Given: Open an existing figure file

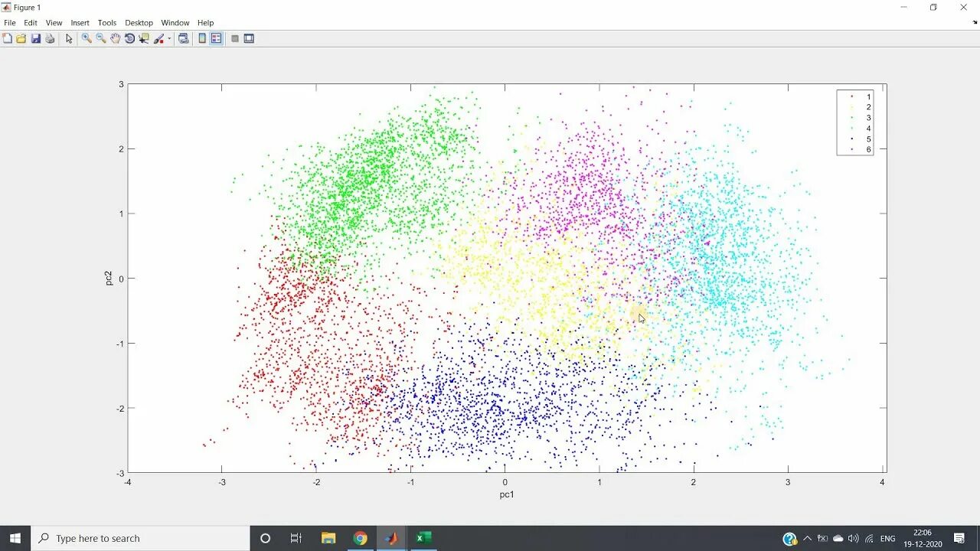Looking at the screenshot, I should tap(21, 38).
